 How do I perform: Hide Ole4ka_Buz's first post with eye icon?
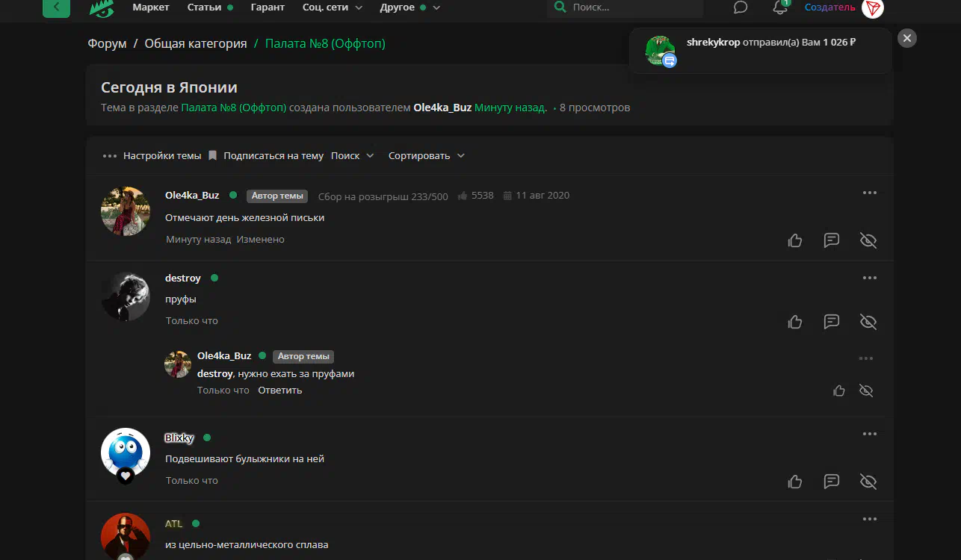click(868, 240)
